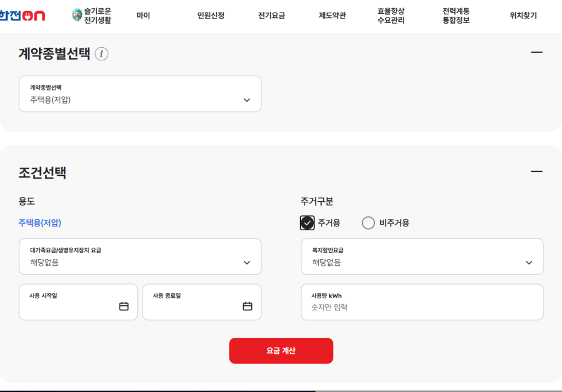Open the 계약종별선택 dropdown
This screenshot has height=392, width=562.
click(x=140, y=94)
